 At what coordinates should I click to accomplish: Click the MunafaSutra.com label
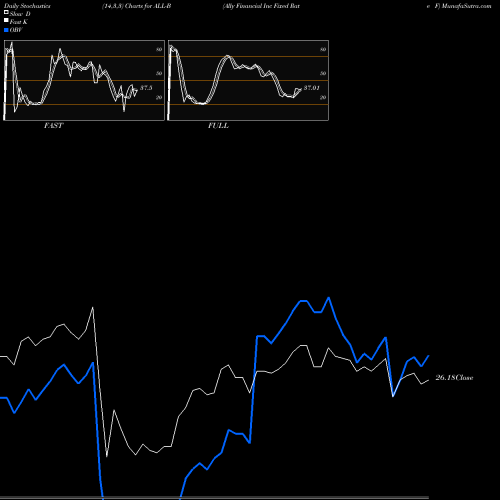(466, 6)
